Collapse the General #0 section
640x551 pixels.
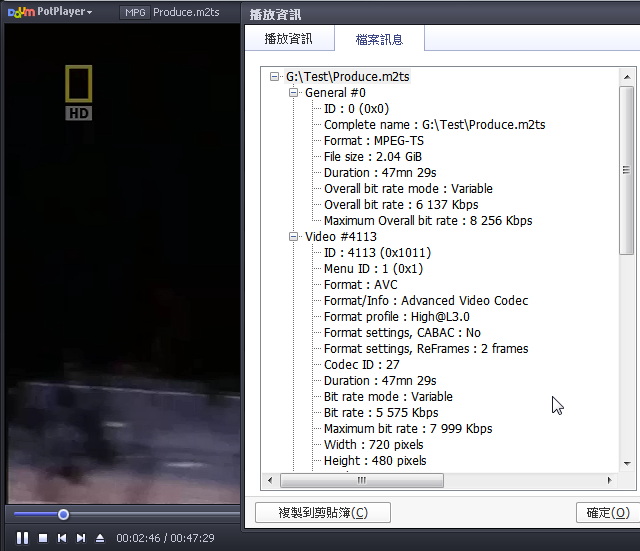293,93
